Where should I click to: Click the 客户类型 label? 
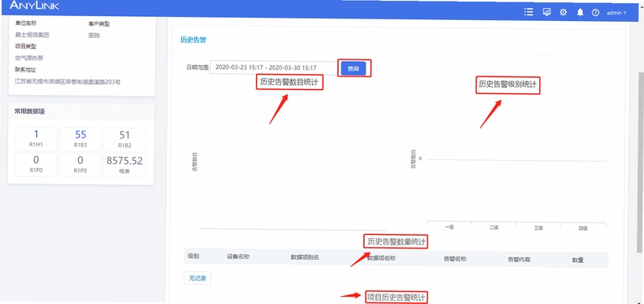point(99,24)
